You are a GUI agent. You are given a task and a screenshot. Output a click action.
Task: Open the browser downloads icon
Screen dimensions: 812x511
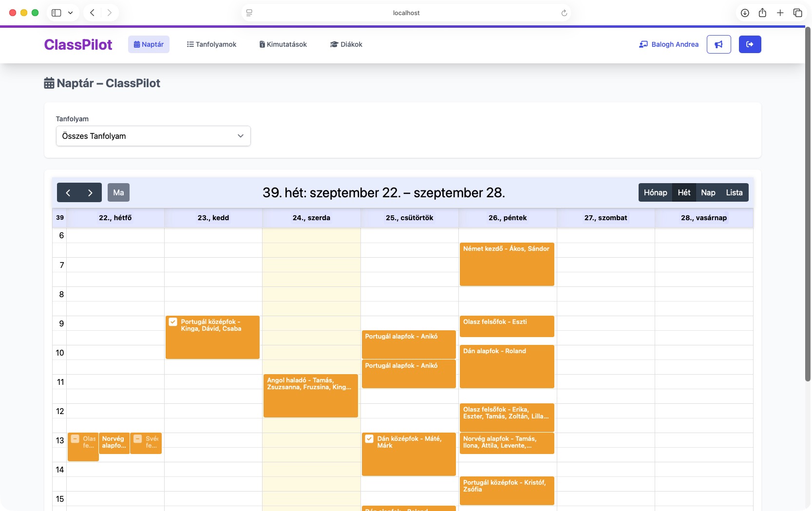pos(745,13)
